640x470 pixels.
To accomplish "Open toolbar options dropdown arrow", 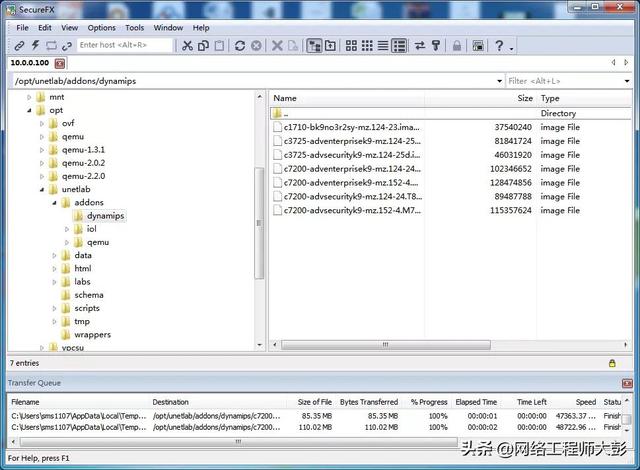I will (511, 49).
